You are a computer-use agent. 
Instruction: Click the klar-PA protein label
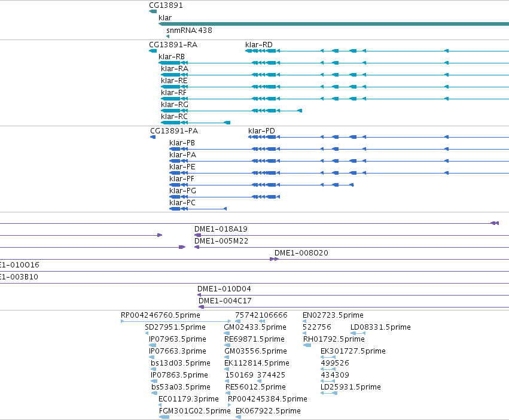(183, 155)
